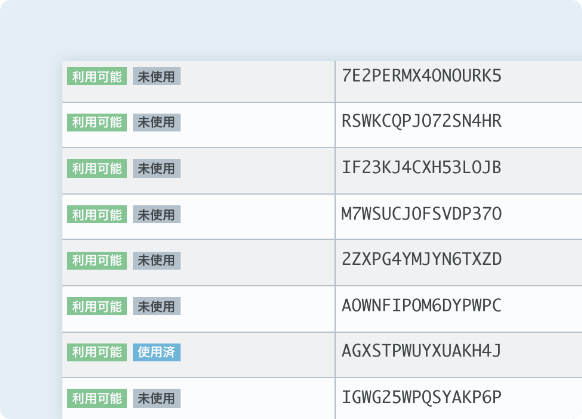This screenshot has height=419, width=582.
Task: Click the 未使用 badge beside IF23KJ4CXH53LOJB
Action: click(x=157, y=168)
